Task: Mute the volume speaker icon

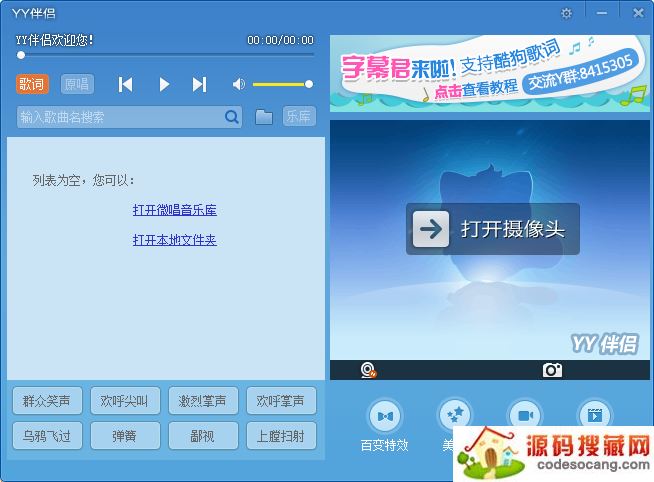Action: point(239,84)
